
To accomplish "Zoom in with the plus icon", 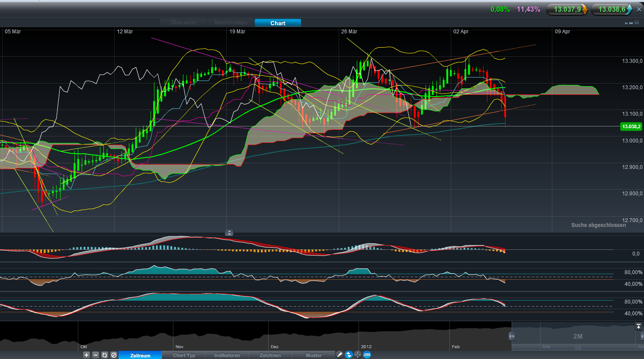I will 87,355.
